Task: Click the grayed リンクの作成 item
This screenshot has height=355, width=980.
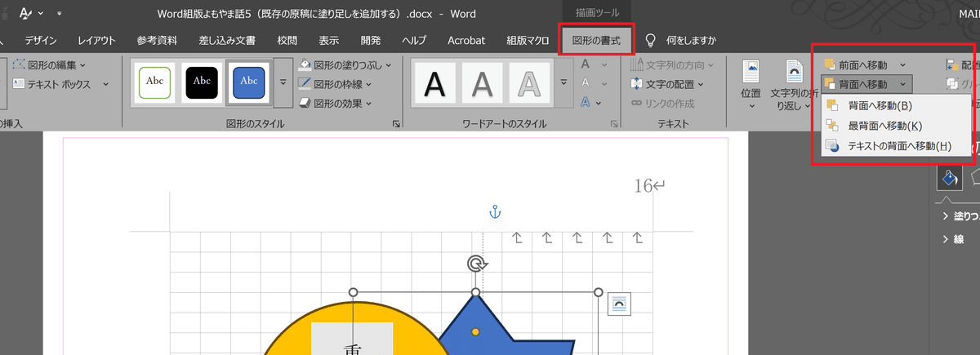Action: pyautogui.click(x=662, y=103)
